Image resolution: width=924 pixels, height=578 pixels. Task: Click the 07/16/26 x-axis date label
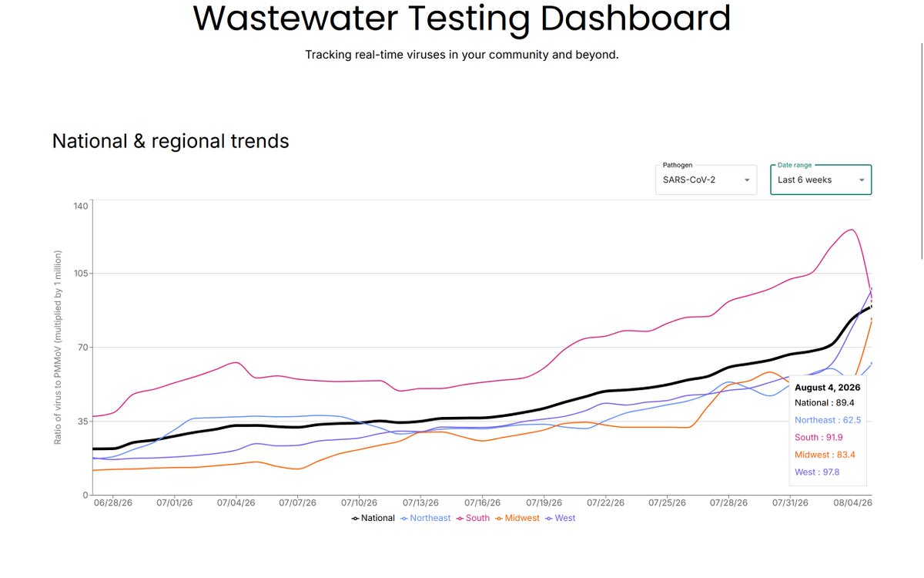[483, 502]
